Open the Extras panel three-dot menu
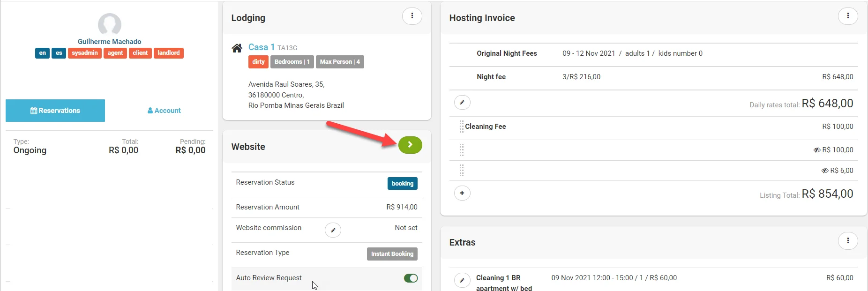This screenshot has width=868, height=291. 847,241
